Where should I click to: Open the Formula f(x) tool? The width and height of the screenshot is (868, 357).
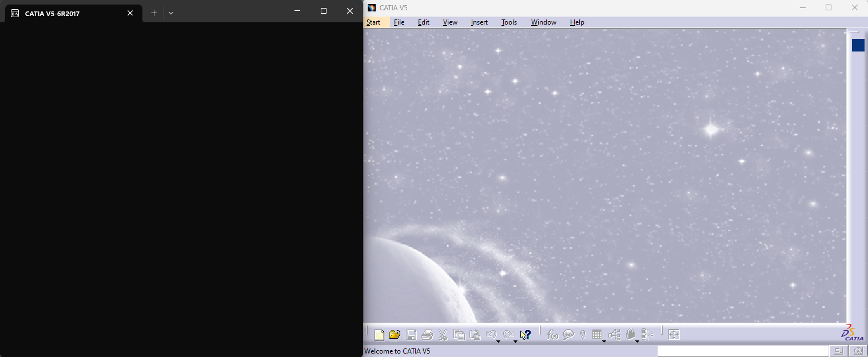[x=552, y=335]
